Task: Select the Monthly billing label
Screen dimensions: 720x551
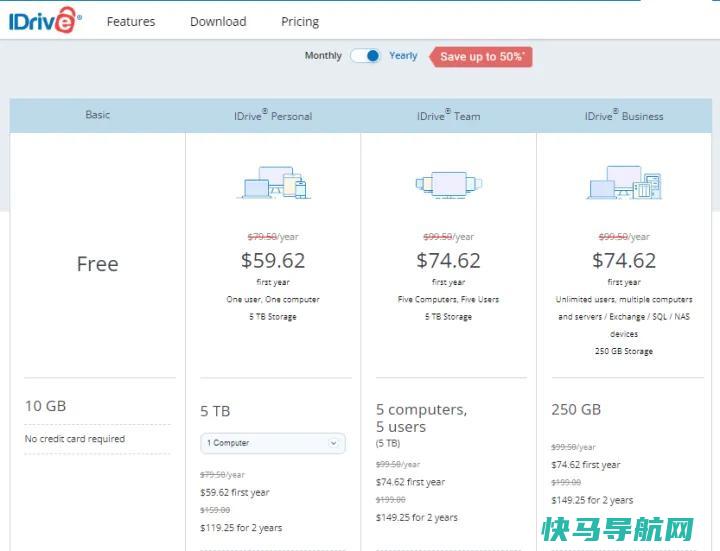Action: pos(323,56)
